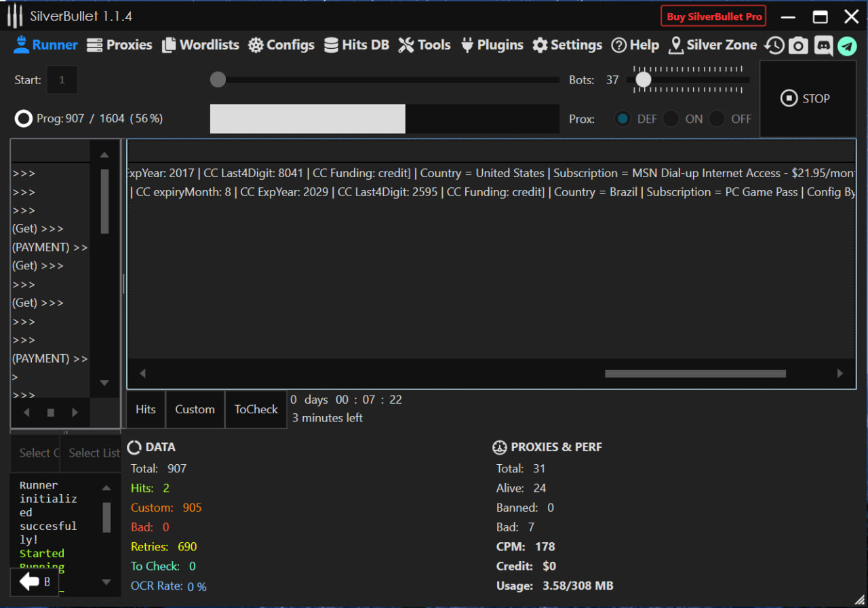The image size is (868, 608).
Task: Click the DATA section circular icon
Action: (134, 447)
